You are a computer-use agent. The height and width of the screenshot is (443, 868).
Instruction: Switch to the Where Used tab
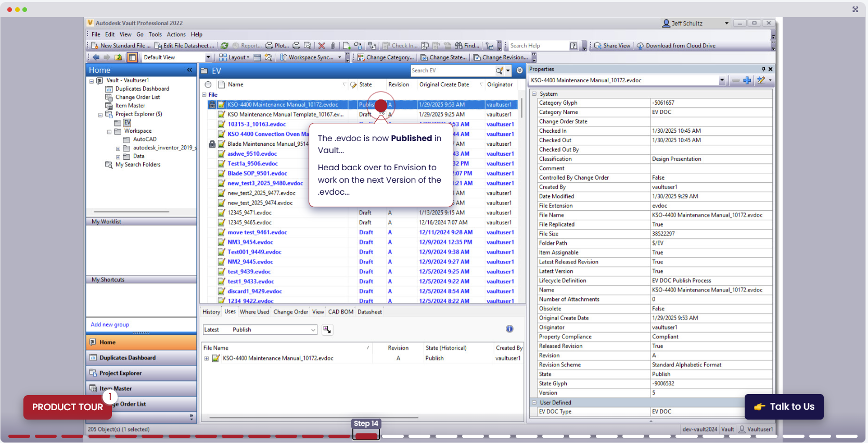254,312
